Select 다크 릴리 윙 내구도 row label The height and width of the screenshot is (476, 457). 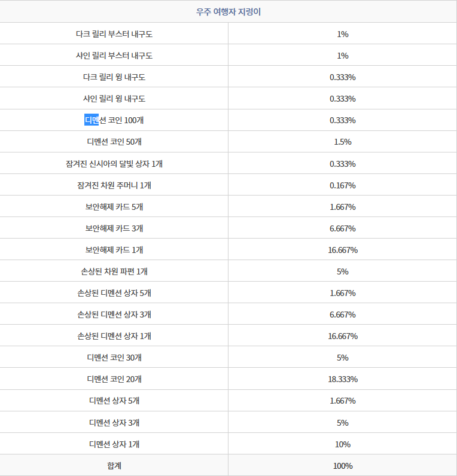click(x=114, y=77)
